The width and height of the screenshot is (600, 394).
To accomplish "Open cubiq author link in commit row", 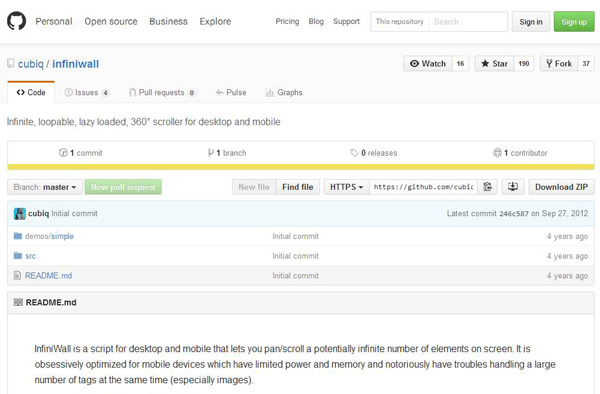I will click(38, 213).
